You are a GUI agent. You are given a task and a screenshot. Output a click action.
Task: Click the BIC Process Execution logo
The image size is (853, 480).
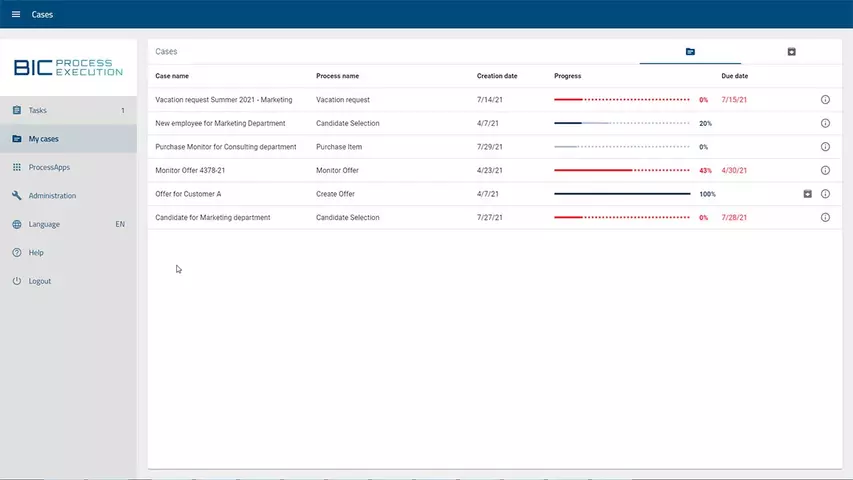point(68,67)
